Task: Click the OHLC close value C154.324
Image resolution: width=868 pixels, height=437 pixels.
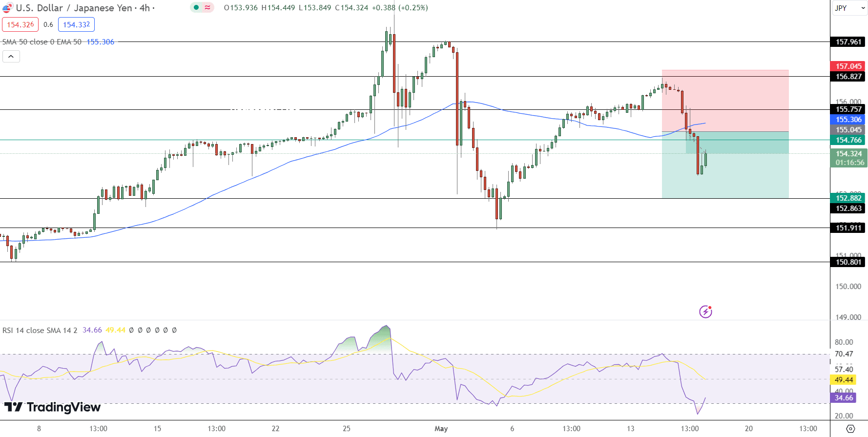Action: pyautogui.click(x=351, y=8)
